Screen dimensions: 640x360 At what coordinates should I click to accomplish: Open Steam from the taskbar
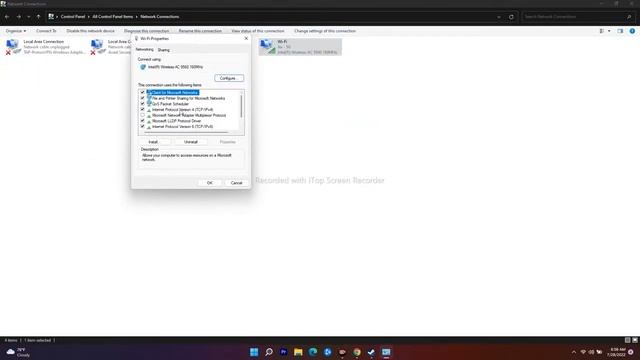pos(371,352)
